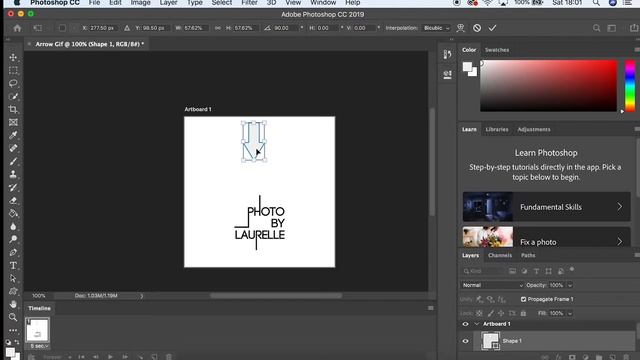Toggle warp mode icon in options bar
640x360 pixels.
point(461,28)
